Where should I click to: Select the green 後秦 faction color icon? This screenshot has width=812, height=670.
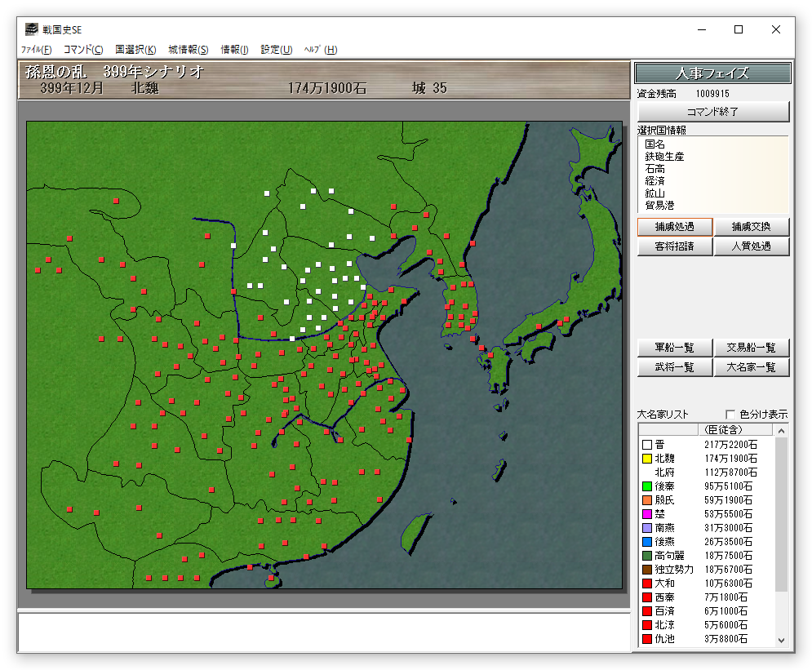pyautogui.click(x=647, y=486)
